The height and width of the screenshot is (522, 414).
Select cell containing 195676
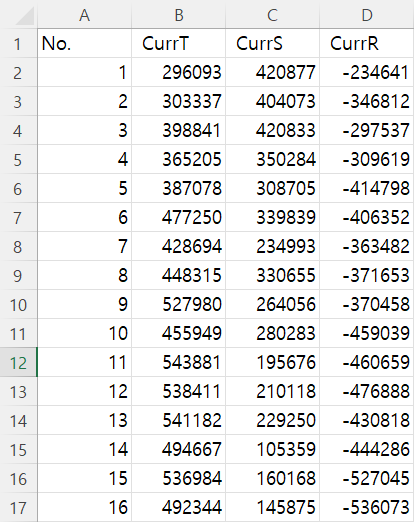273,362
